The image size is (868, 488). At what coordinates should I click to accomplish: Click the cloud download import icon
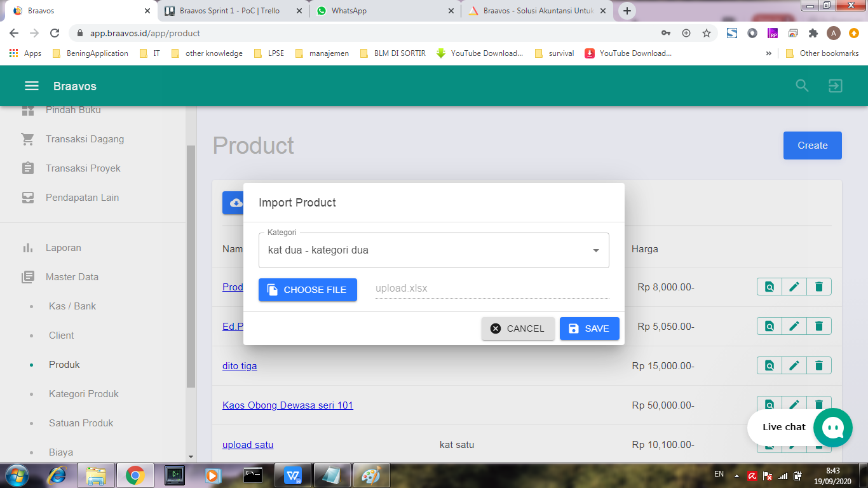[x=234, y=203]
